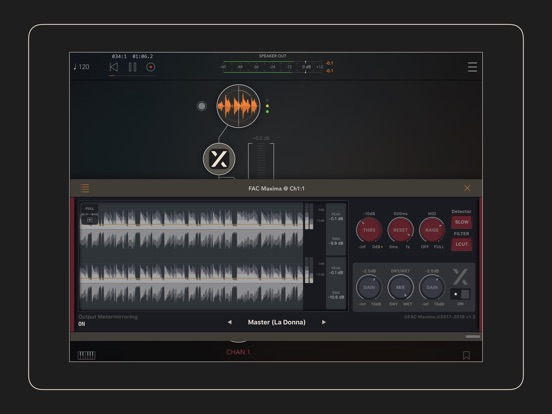
Task: Select the CHAN 1 channel label
Action: pyautogui.click(x=238, y=352)
